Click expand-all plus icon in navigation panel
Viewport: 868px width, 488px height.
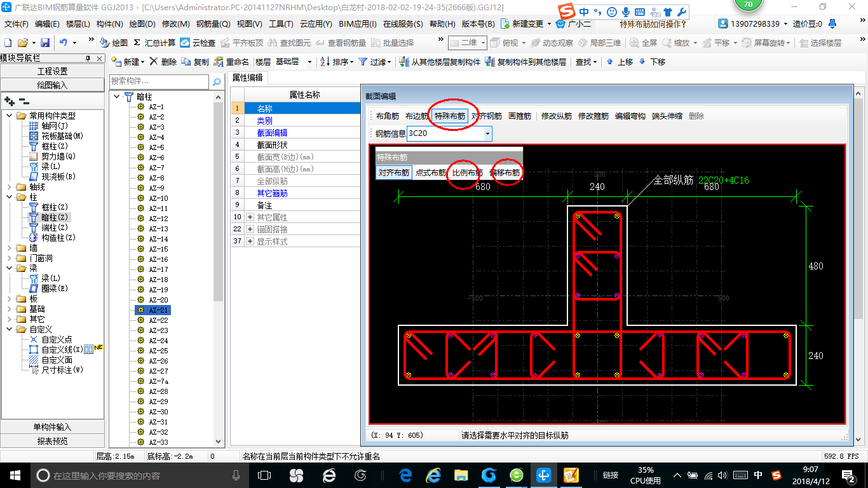click(9, 101)
